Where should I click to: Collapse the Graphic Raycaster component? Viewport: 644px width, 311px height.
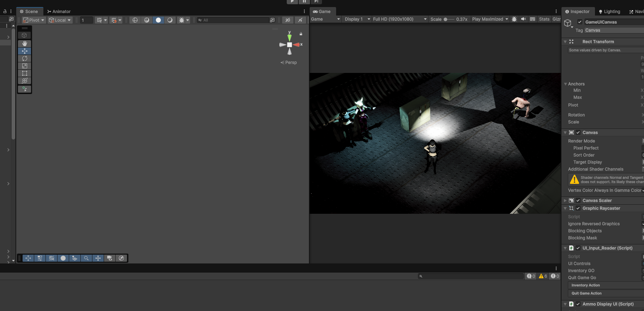point(565,208)
